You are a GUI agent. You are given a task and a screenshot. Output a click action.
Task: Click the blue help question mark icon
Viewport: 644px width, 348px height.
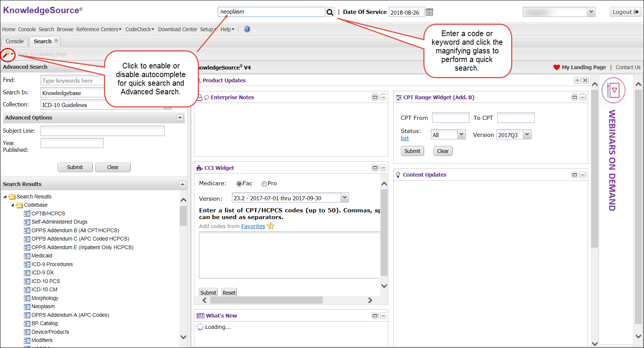[x=247, y=29]
